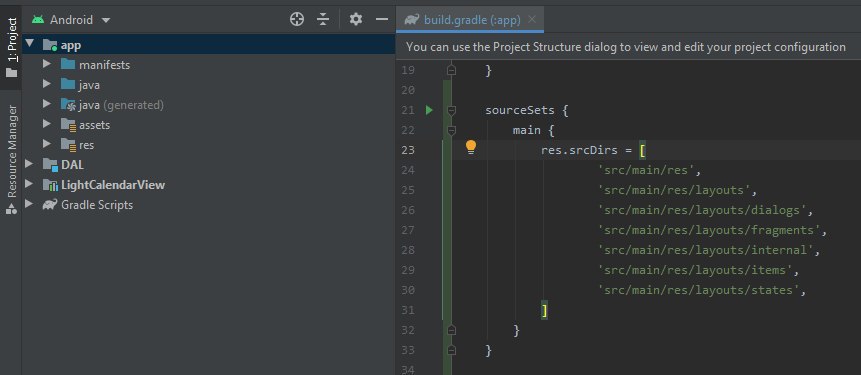861x375 pixels.
Task: Open the 1: Project side tab
Action: point(12,47)
